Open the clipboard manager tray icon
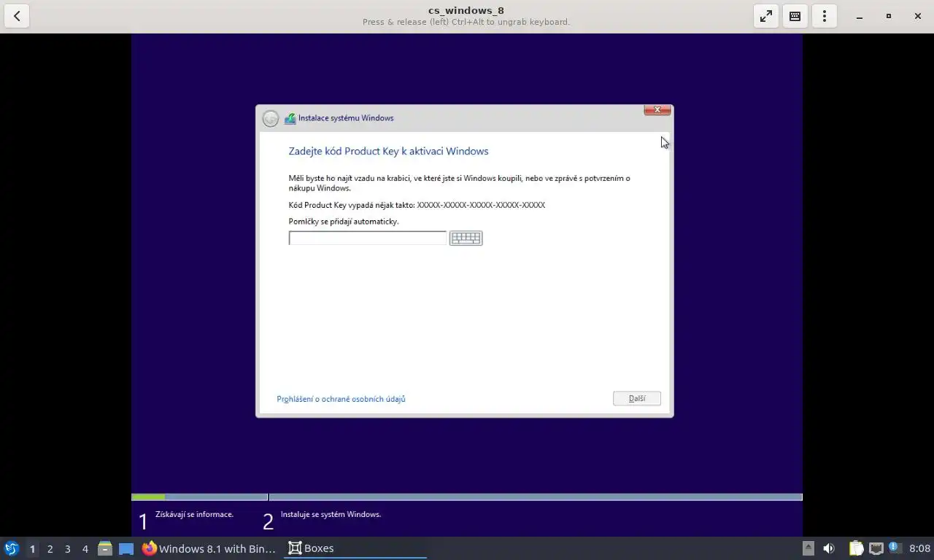This screenshot has width=934, height=560. (856, 548)
